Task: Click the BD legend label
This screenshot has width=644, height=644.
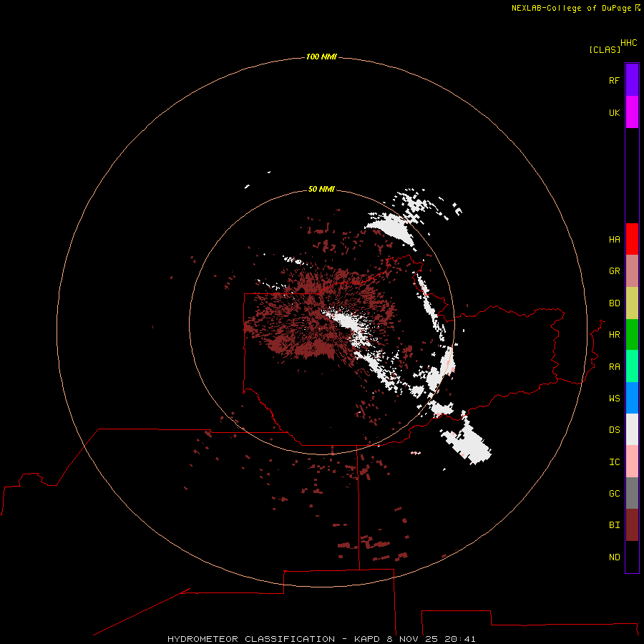Action: click(x=614, y=303)
